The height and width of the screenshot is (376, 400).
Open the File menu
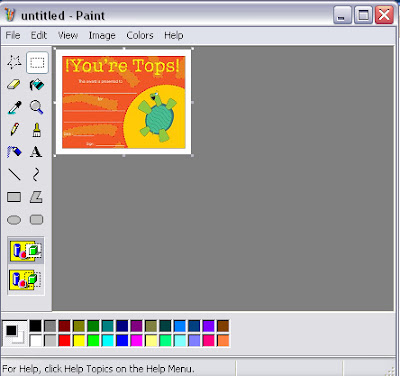[13, 35]
